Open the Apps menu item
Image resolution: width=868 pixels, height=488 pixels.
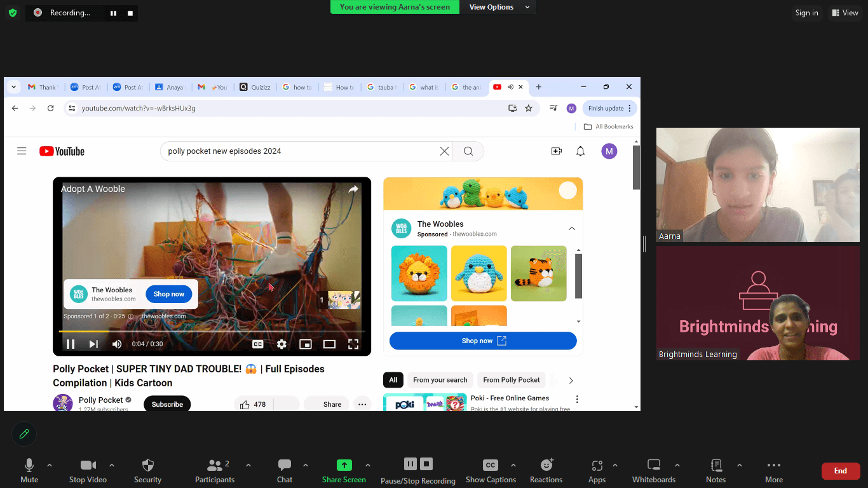(x=597, y=470)
